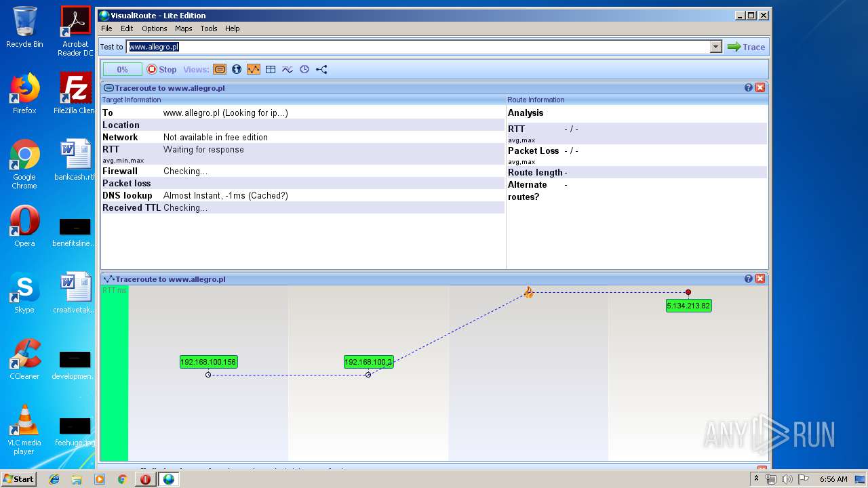Click the 'DNS lookup' label
The height and width of the screenshot is (488, 868).
pos(127,195)
